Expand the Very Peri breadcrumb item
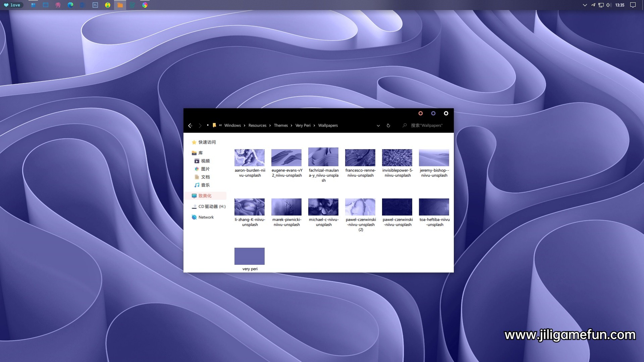 314,126
